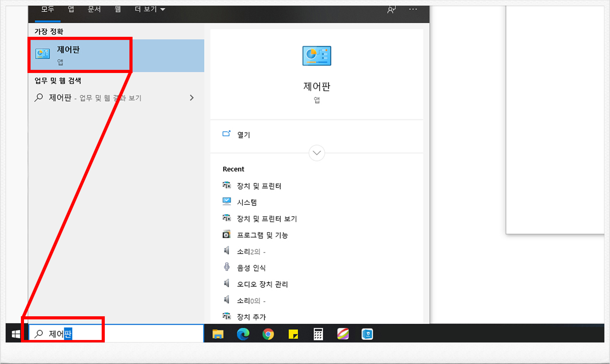Switch to the 앱 search tab
This screenshot has width=610, height=364.
point(71,10)
